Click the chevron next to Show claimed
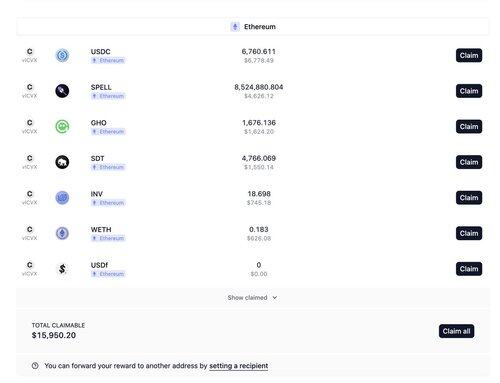 (275, 297)
